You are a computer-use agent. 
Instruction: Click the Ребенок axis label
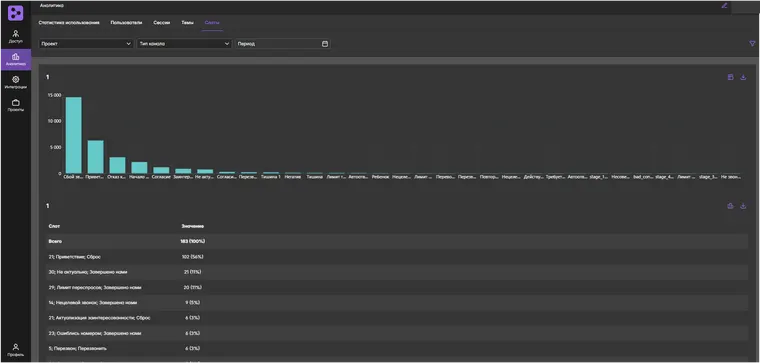(x=380, y=177)
